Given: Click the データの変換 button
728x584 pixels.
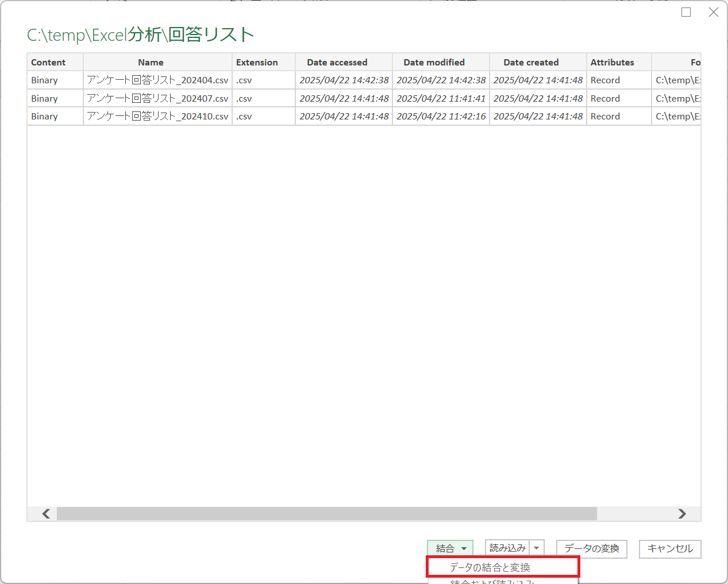Looking at the screenshot, I should click(x=591, y=548).
